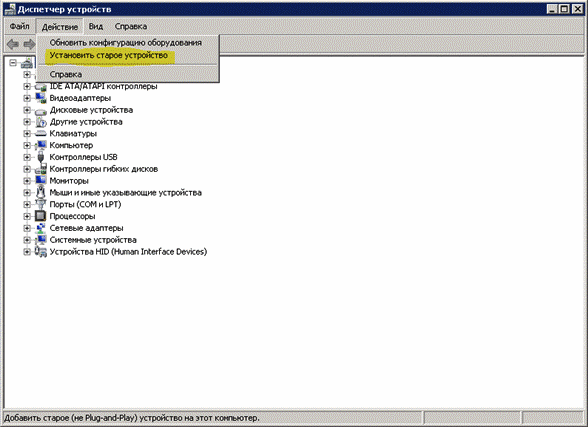Viewport: 588px width, 427px height.
Task: Select Обновить конфигурацию оборудования
Action: [126, 43]
